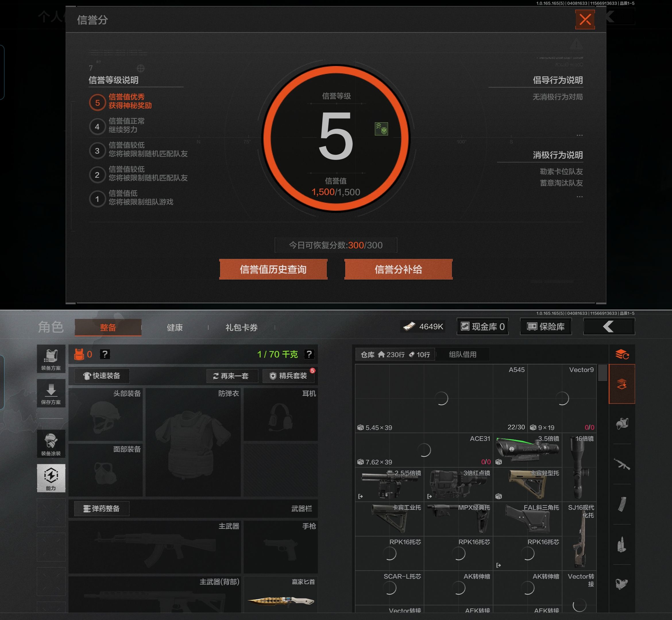The width and height of the screenshot is (672, 620).
Task: Click the rifle category filter icon
Action: coord(622,464)
